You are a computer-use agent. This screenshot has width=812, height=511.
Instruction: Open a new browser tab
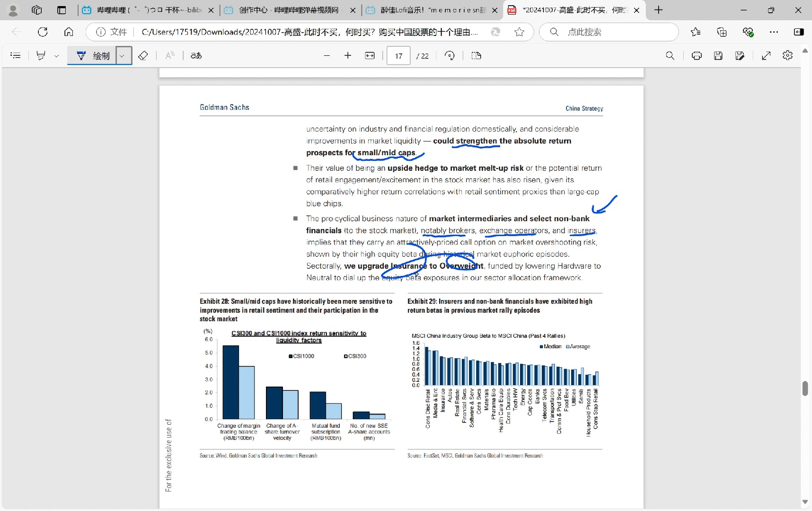click(658, 10)
